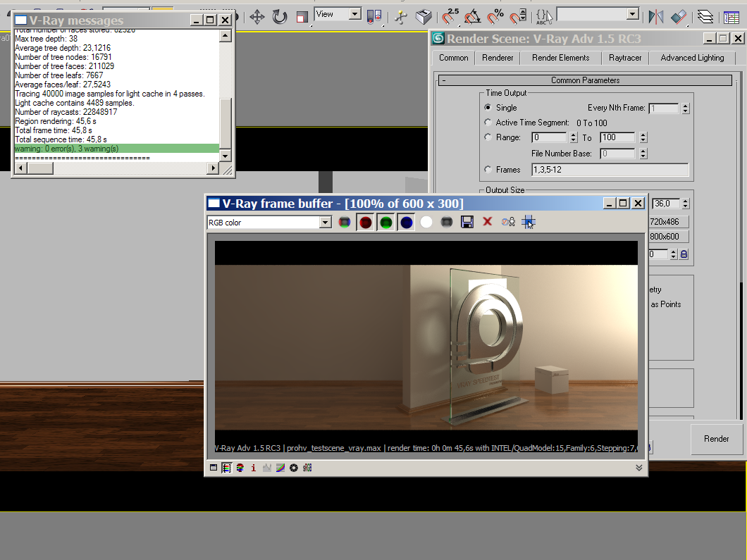Switch to alpha channel white circle
This screenshot has width=747, height=560.
[x=426, y=222]
